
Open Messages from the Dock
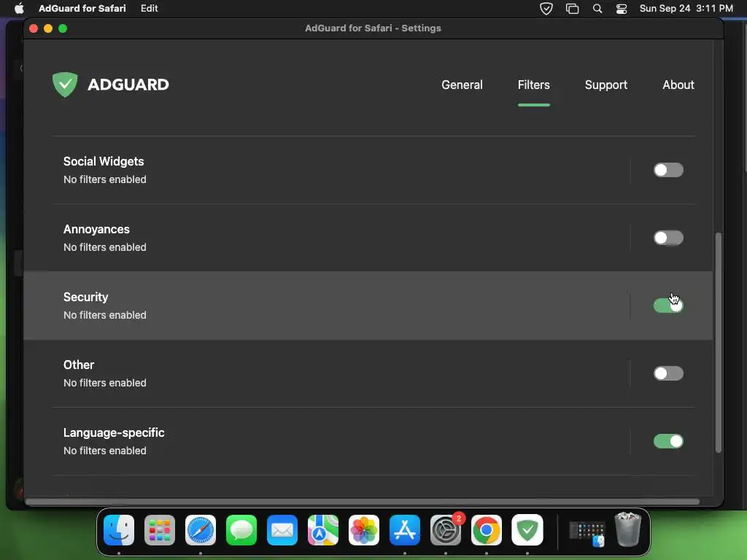241,530
